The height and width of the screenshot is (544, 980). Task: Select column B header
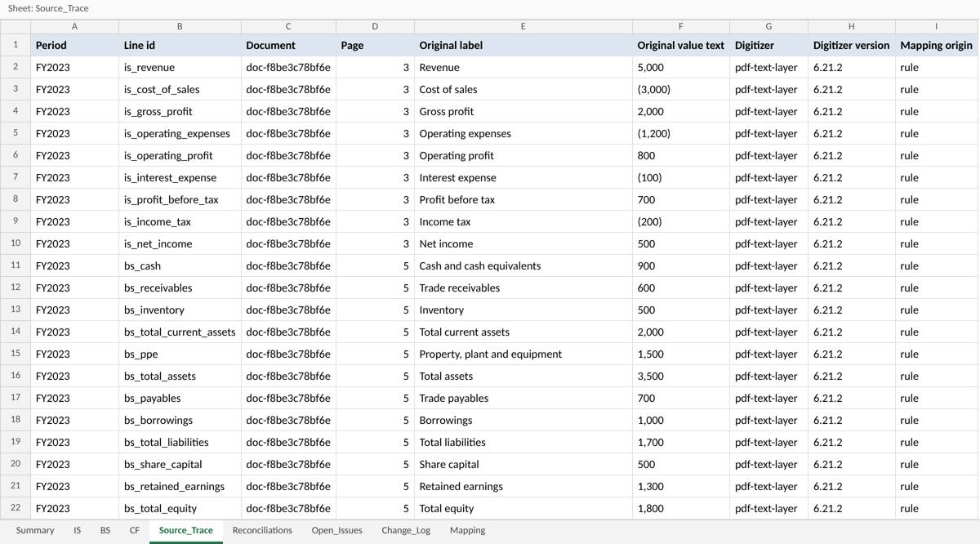(x=180, y=26)
